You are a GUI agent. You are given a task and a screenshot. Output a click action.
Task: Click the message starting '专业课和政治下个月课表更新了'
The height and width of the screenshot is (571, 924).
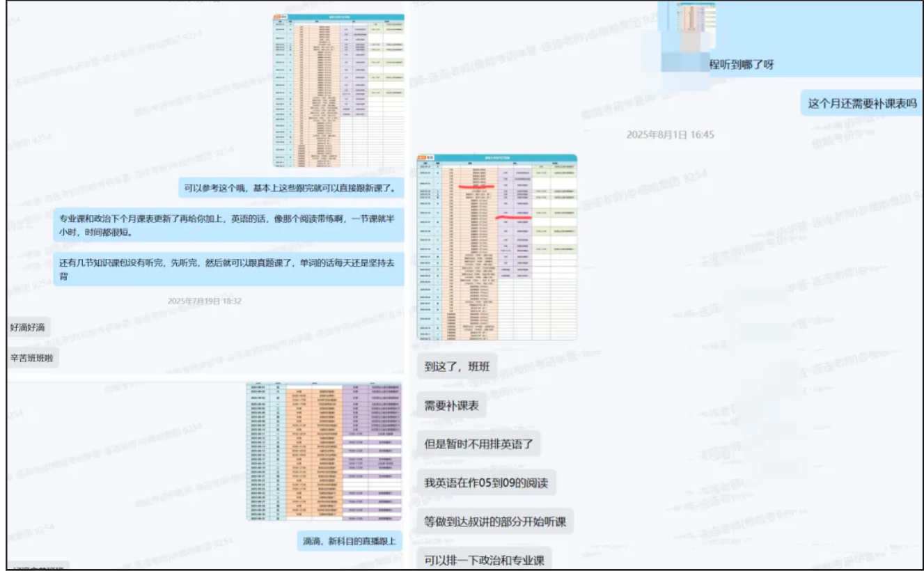[228, 225]
